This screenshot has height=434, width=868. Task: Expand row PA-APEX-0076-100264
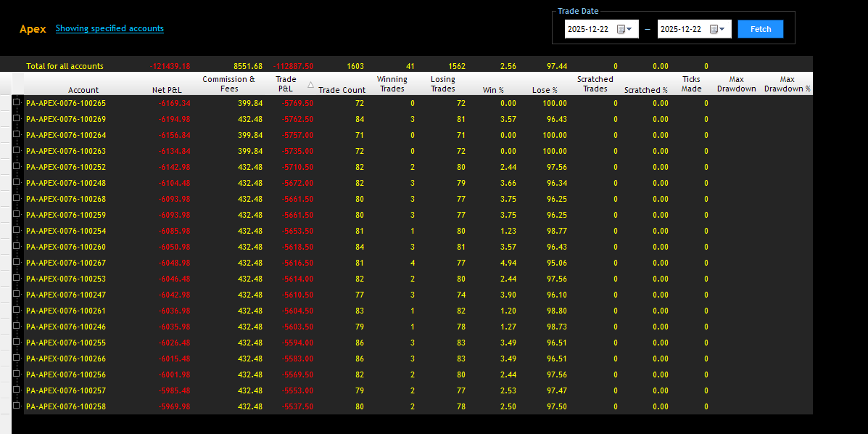click(x=17, y=135)
